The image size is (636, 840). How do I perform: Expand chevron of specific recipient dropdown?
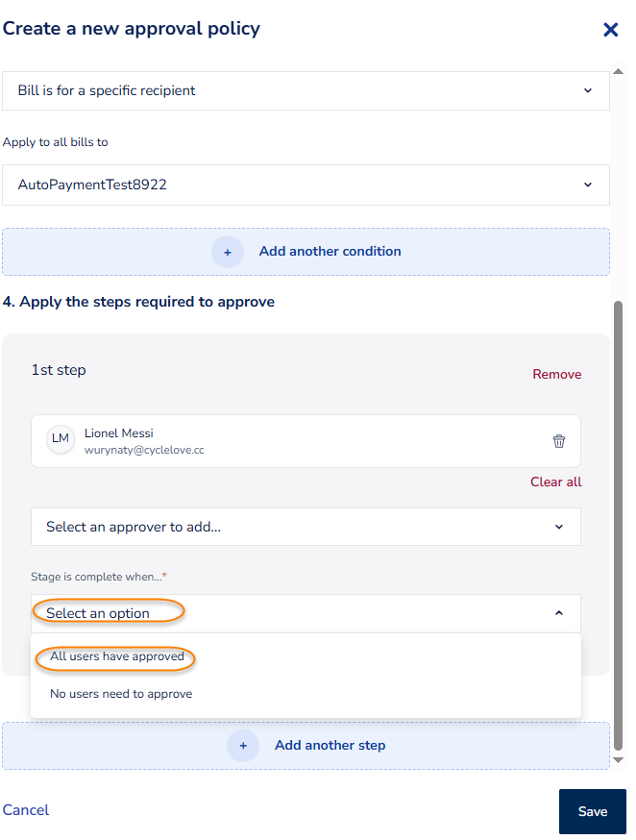(588, 90)
